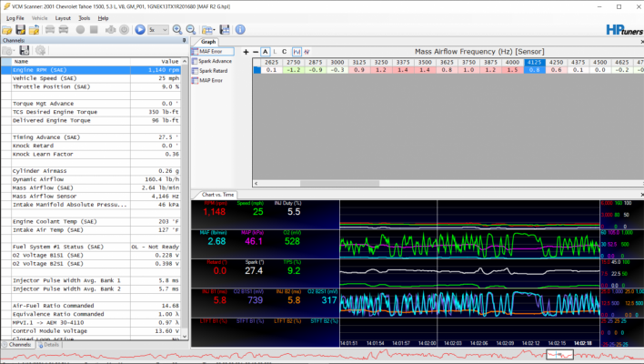Open the Tools menu
The height and width of the screenshot is (364, 644).
pos(85,18)
